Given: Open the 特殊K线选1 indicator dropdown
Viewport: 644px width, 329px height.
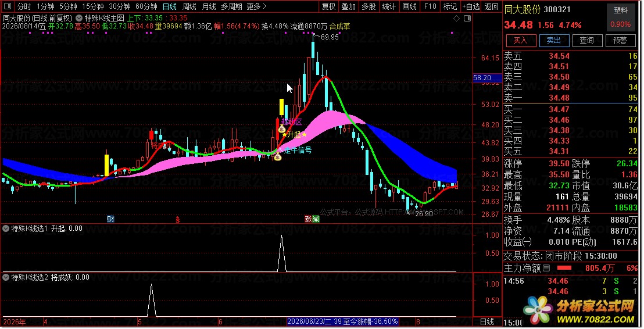Looking at the screenshot, I should (6, 228).
